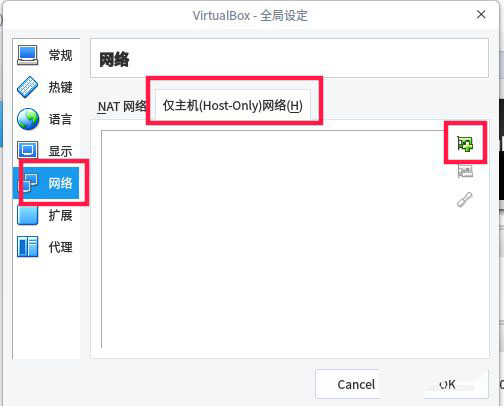Open the 常规 settings category
The height and width of the screenshot is (406, 504).
click(x=60, y=55)
